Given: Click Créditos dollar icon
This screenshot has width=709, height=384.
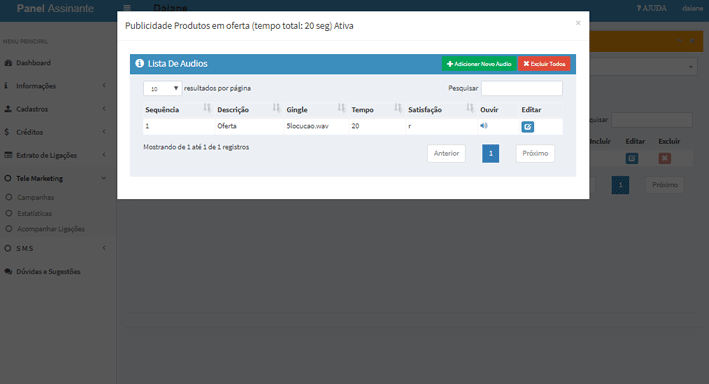Looking at the screenshot, I should pos(7,132).
